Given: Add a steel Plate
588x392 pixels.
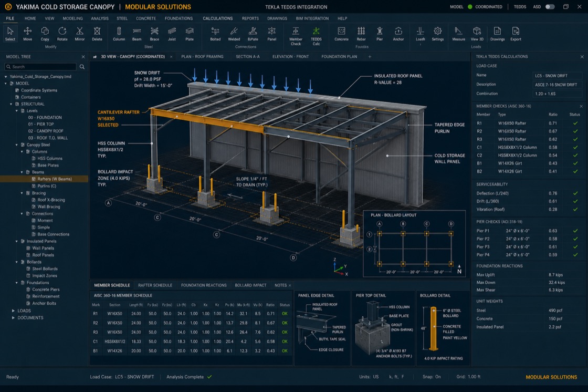Looking at the screenshot, I should coord(190,34).
